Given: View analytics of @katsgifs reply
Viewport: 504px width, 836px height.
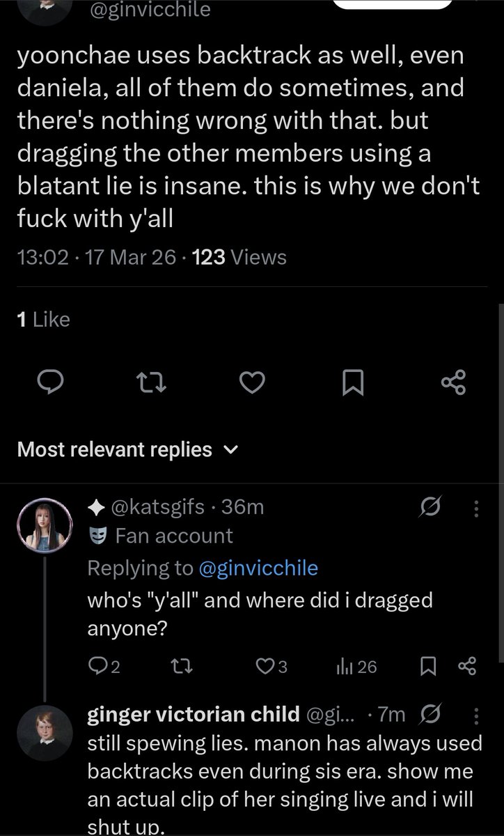Looking at the screenshot, I should coord(356,667).
